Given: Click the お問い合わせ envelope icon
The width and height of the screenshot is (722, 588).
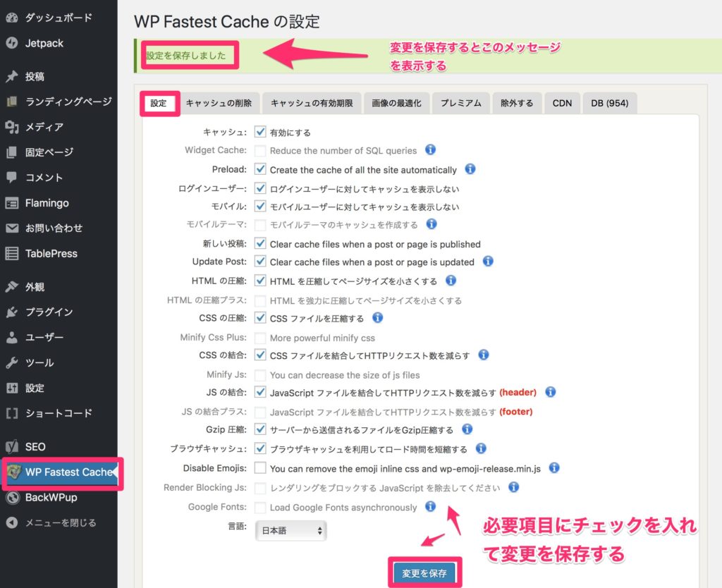Looking at the screenshot, I should 12,228.
